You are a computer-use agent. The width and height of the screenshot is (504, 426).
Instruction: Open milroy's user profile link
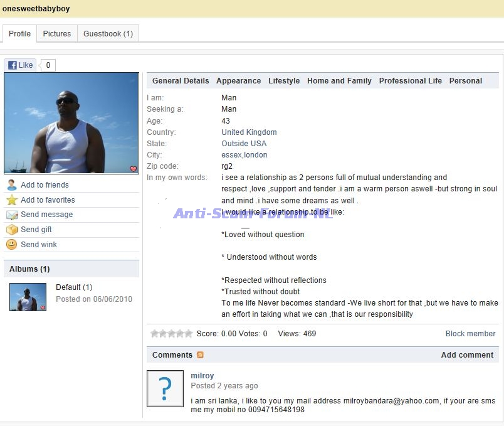click(202, 376)
